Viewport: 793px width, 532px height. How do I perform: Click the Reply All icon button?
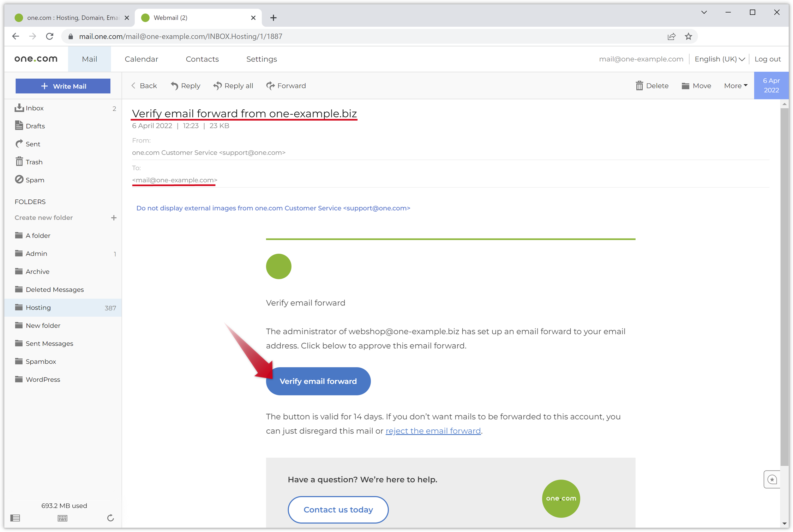pos(217,85)
